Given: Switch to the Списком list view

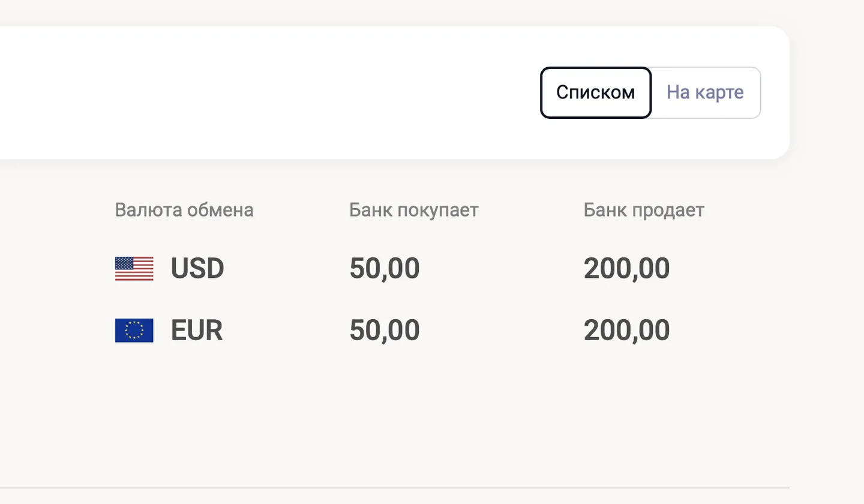Looking at the screenshot, I should point(595,92).
